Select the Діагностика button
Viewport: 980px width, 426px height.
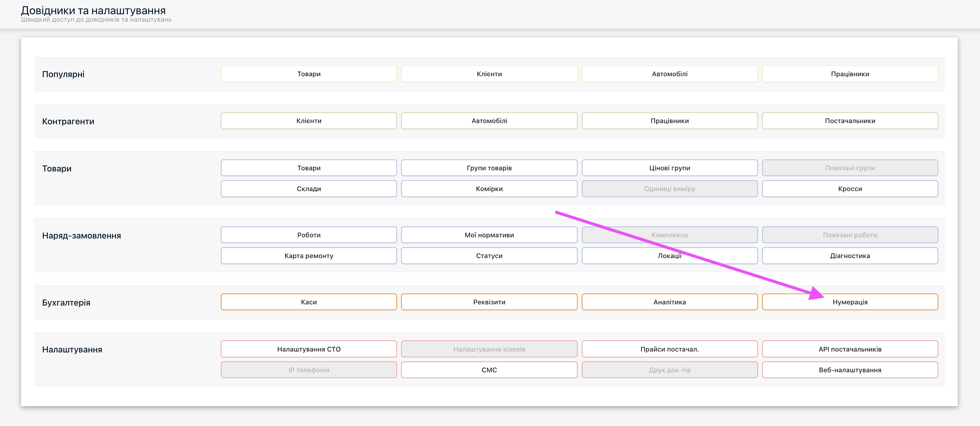coord(849,256)
